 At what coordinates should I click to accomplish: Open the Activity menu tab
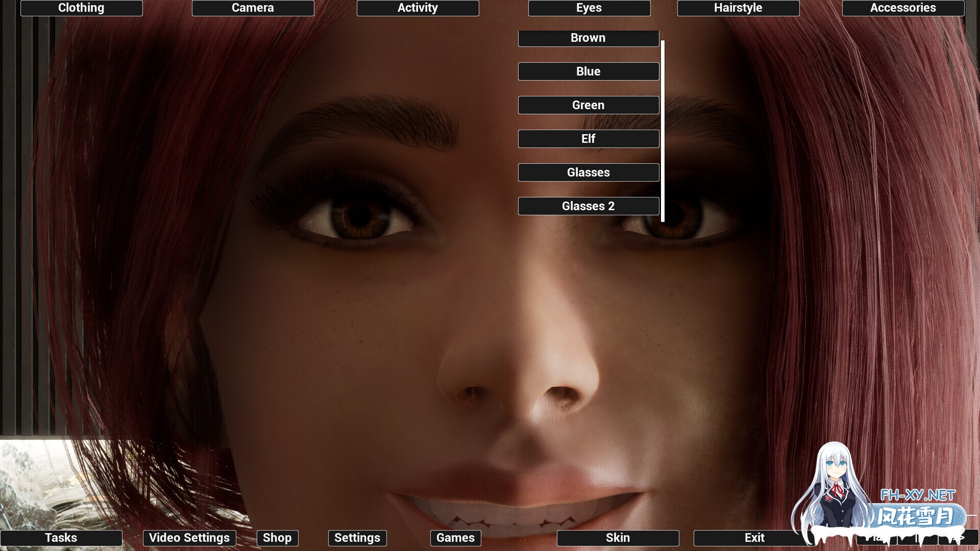(418, 8)
